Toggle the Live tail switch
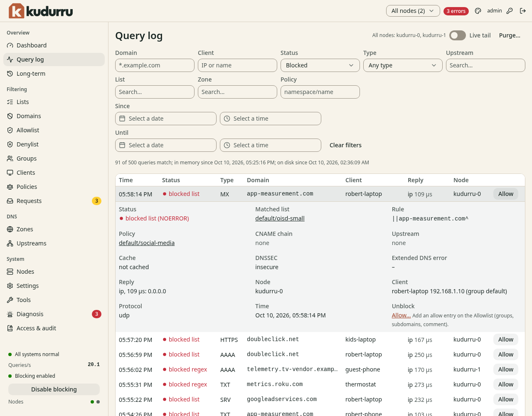Viewport: 532px width, 416px height. click(458, 35)
